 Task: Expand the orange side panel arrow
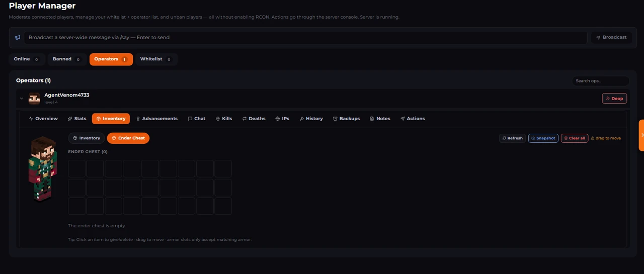(x=641, y=135)
